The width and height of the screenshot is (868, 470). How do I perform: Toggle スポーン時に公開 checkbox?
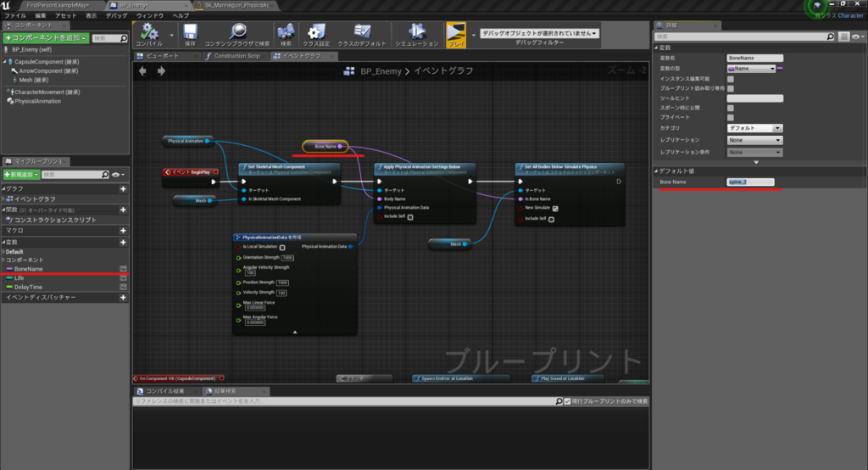pos(731,108)
